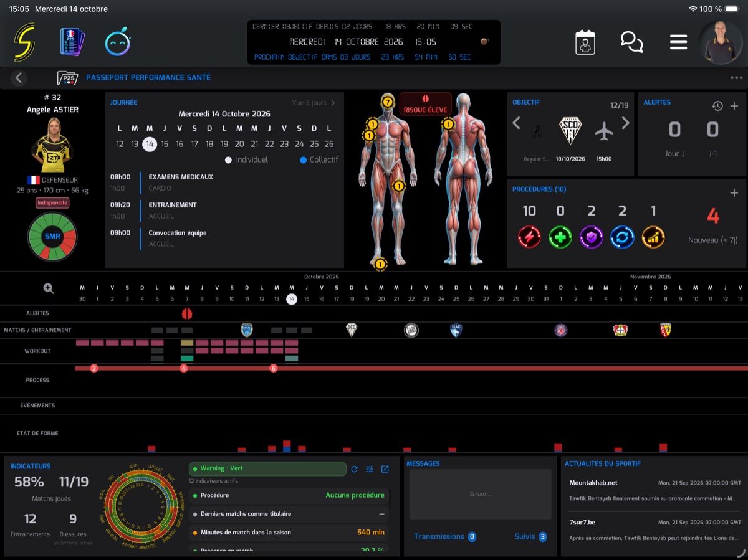This screenshot has height=560, width=748.
Task: Click the airplane travel icon in Objectif
Action: tap(603, 131)
